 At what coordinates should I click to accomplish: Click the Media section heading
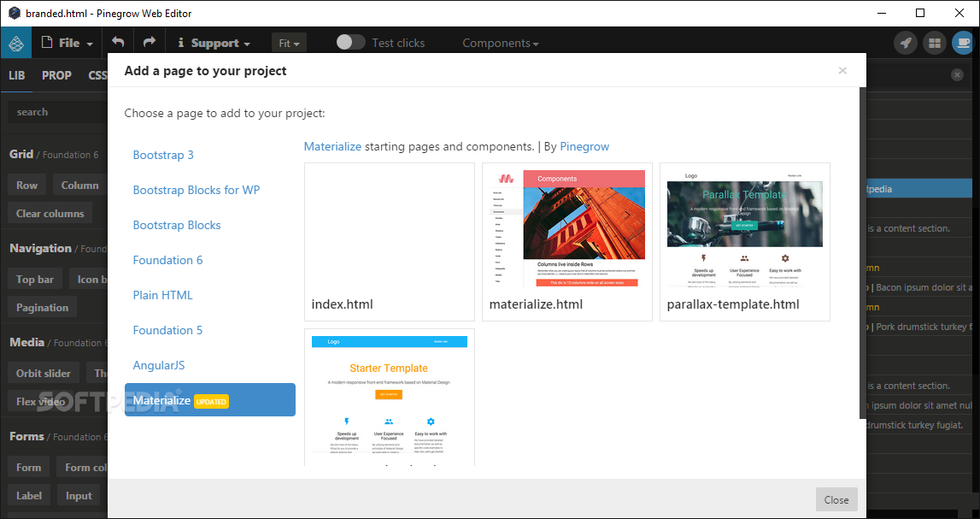[x=26, y=342]
